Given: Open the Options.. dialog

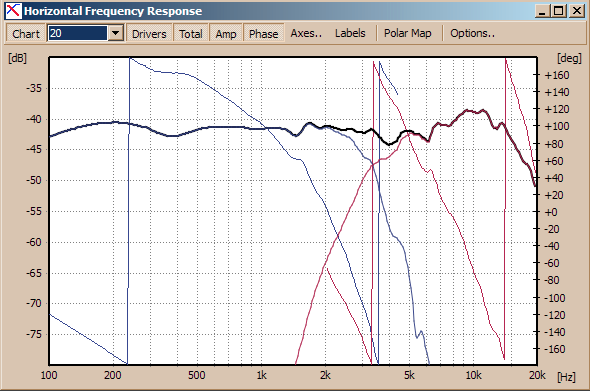Looking at the screenshot, I should (473, 33).
